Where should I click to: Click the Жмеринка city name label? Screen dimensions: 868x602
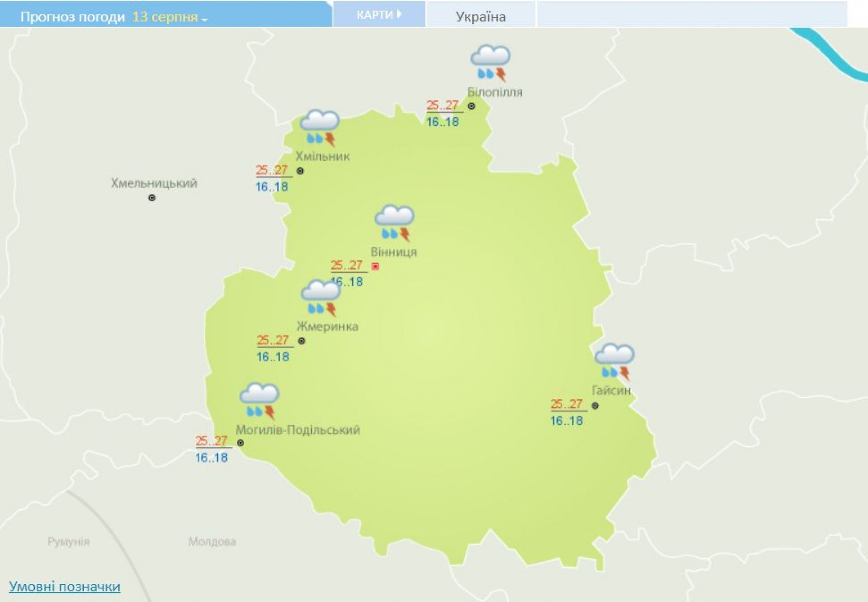pos(327,327)
